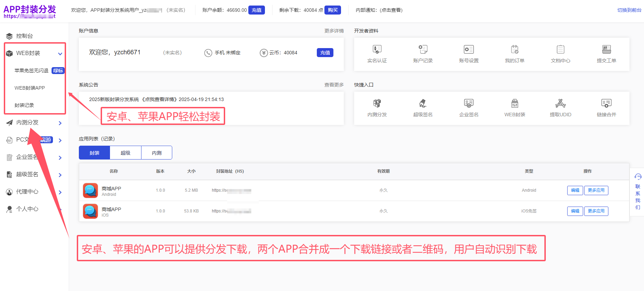Expand the 企业签名 sidebar chevron
This screenshot has width=644, height=291.
60,158
